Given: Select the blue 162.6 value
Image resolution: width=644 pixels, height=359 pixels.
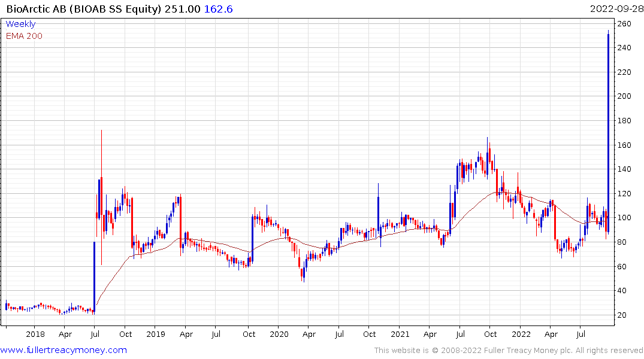Looking at the screenshot, I should [x=218, y=9].
